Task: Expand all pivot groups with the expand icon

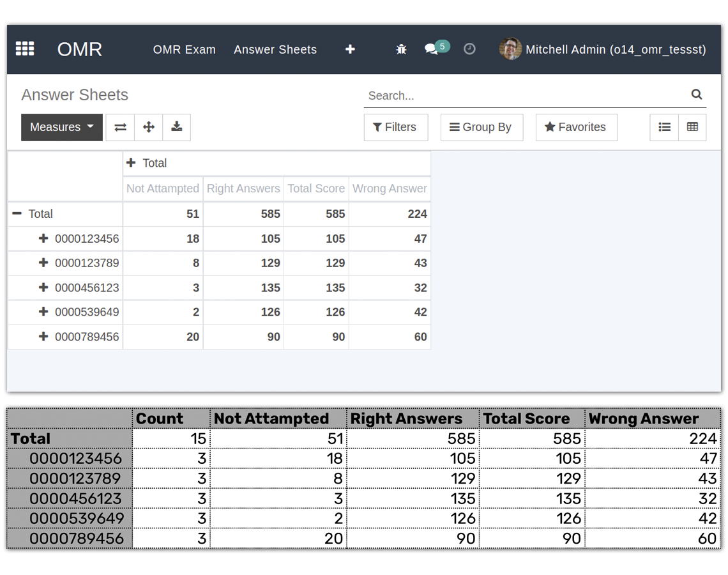Action: pyautogui.click(x=148, y=127)
